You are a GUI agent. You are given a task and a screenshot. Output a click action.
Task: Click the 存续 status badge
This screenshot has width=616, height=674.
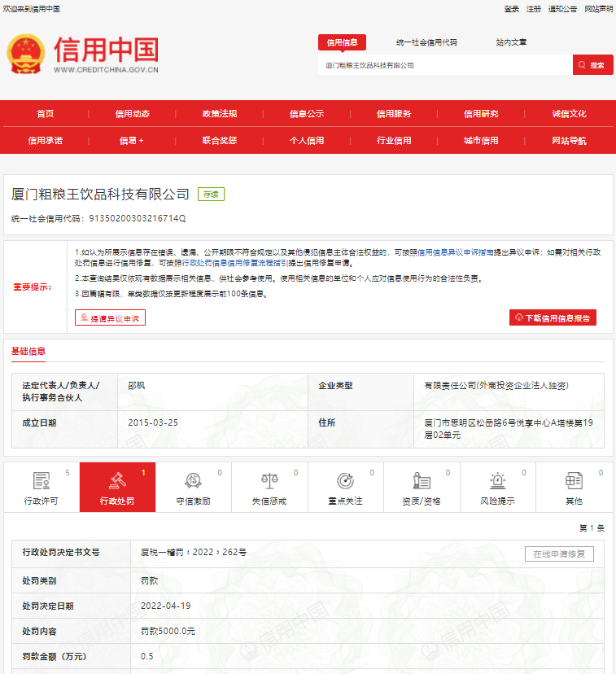211,195
